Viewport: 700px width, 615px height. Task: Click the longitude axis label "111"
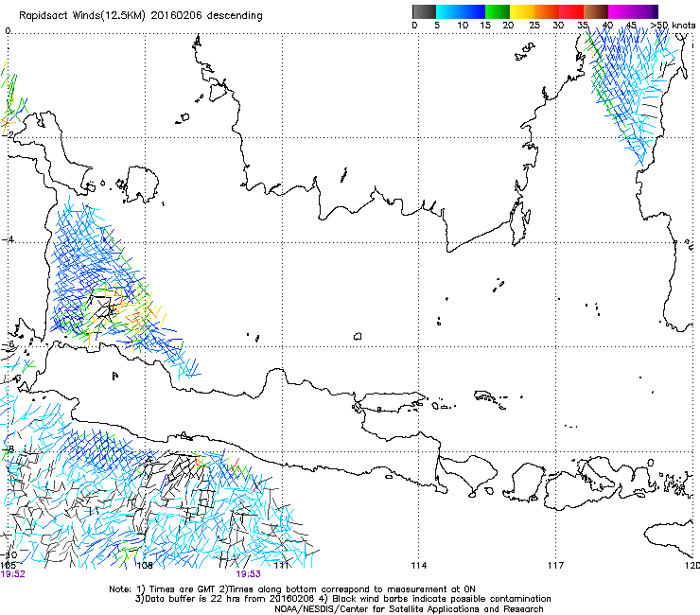(281, 566)
